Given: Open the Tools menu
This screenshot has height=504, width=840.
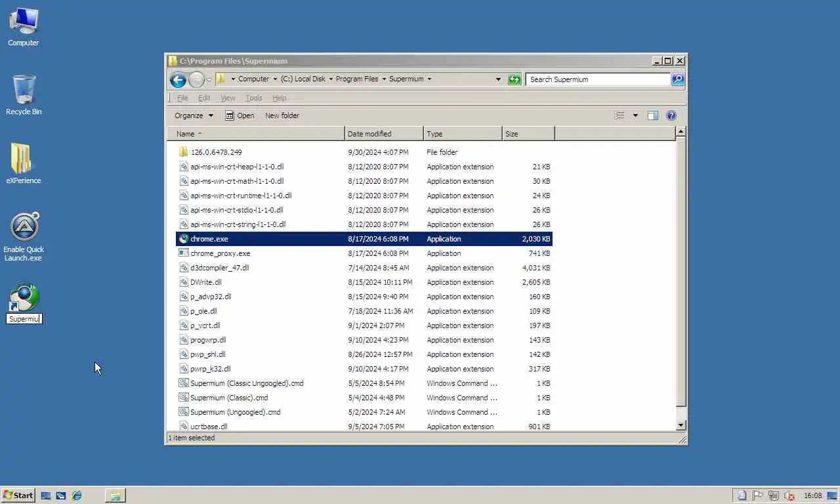Looking at the screenshot, I should (x=253, y=98).
